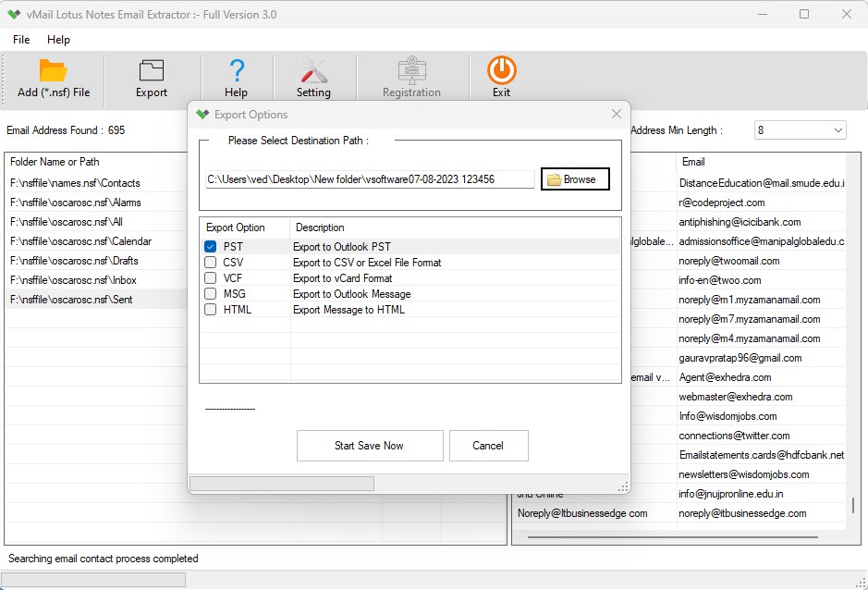Screen dimensions: 868x590
Task: Select email r@codeproject.com
Action: point(722,203)
